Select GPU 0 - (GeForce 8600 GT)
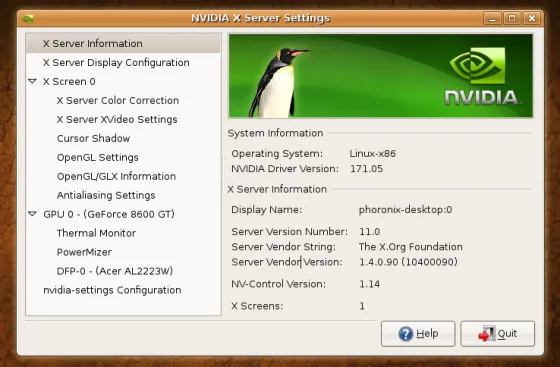 (x=109, y=214)
